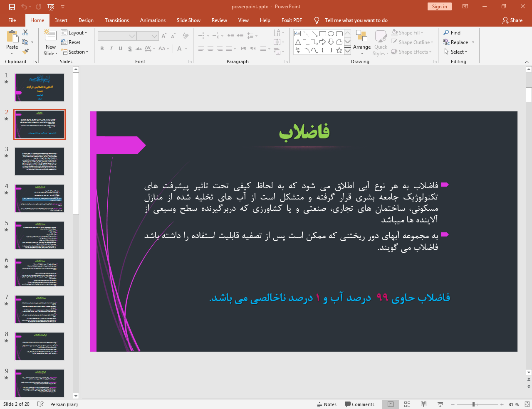Switch to Slide Sorter view icon

(407, 404)
